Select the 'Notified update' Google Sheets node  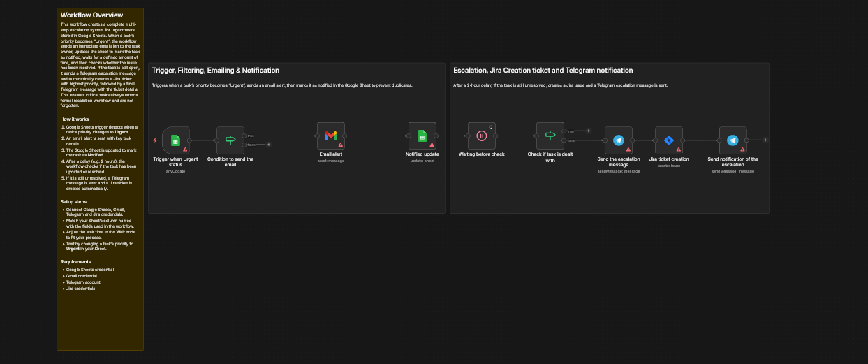click(x=422, y=136)
